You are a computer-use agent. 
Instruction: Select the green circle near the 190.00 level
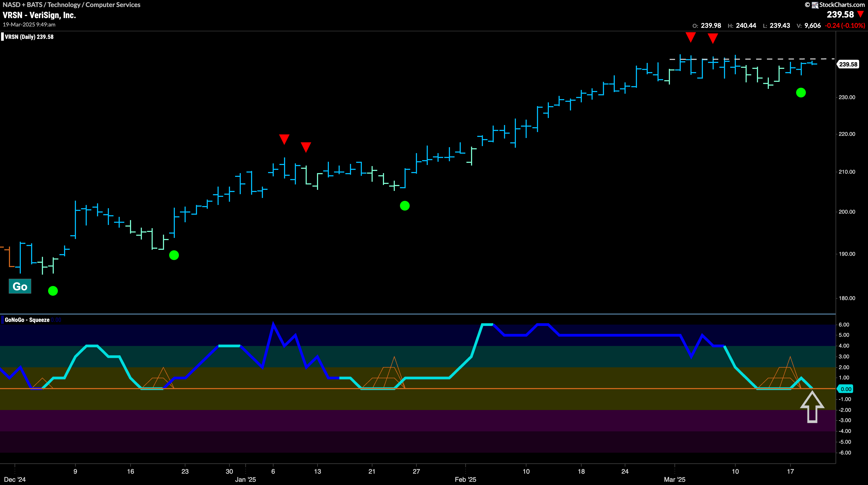(x=174, y=255)
